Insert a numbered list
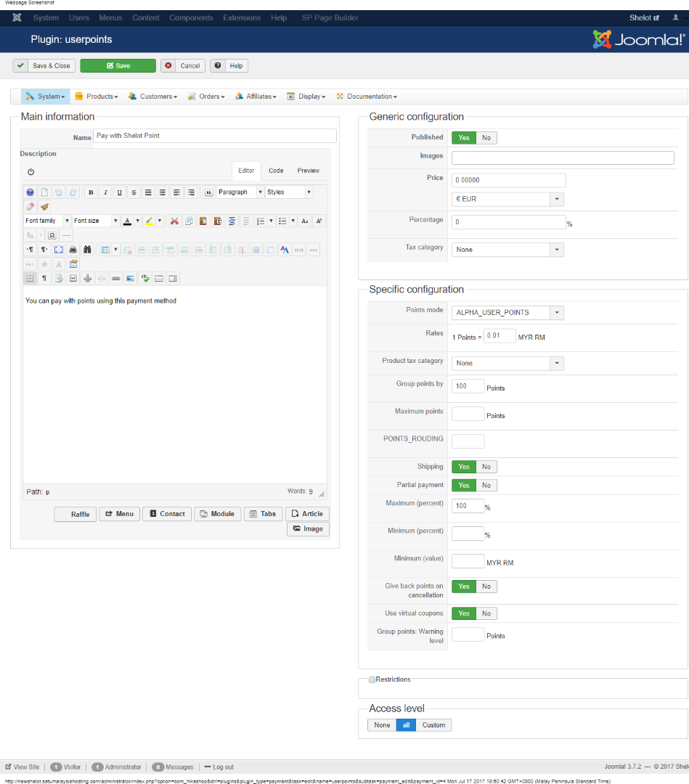Screen dimensions: 689x784 (x=261, y=221)
